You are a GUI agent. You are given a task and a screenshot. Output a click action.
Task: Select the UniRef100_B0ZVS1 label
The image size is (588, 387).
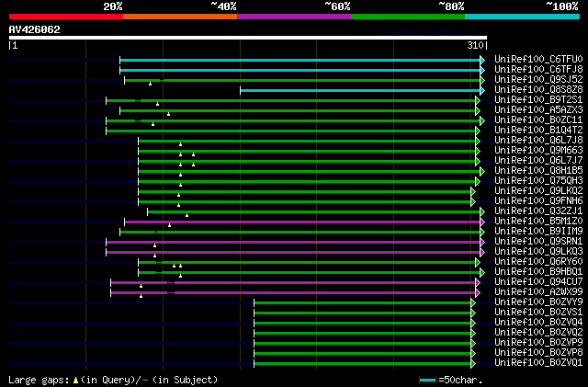click(538, 313)
